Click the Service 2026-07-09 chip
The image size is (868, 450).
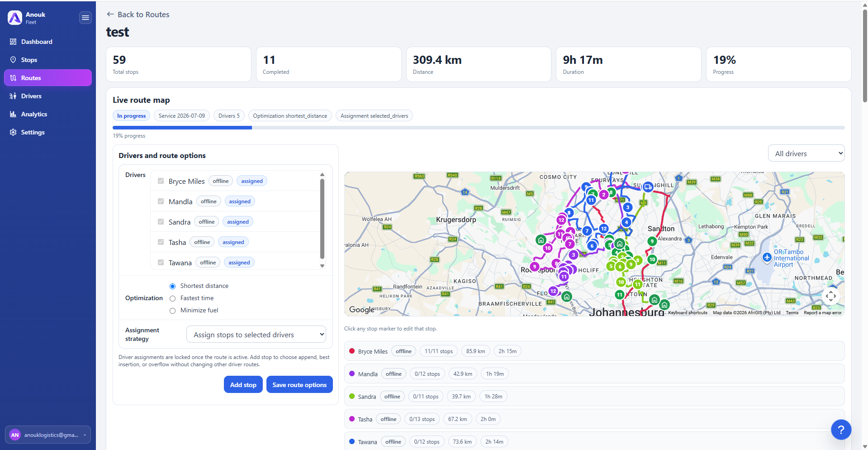(182, 116)
